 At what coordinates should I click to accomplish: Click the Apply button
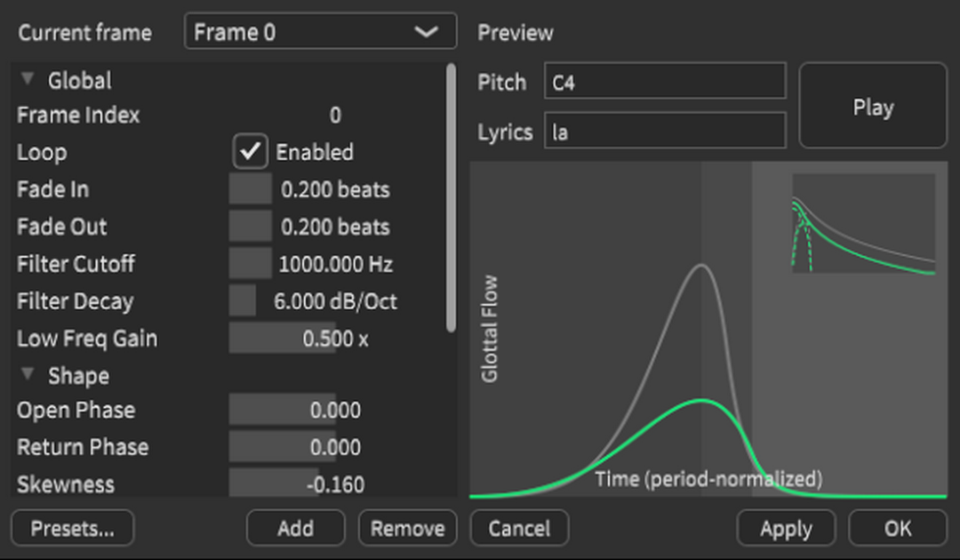786,528
